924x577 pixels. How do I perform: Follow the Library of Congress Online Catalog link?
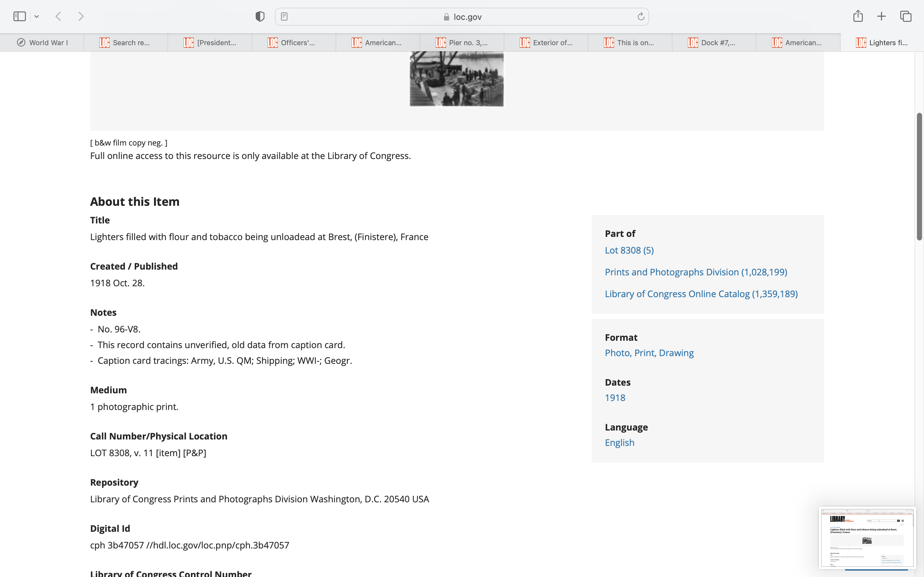click(x=701, y=294)
